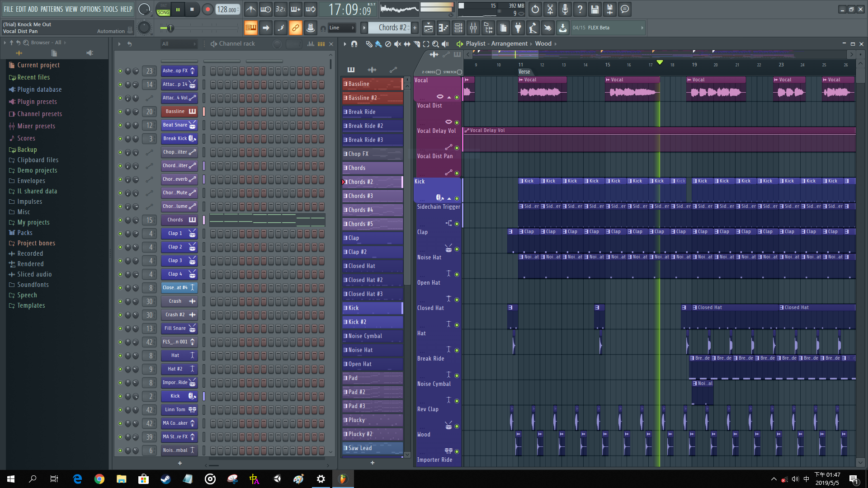Click the record button
This screenshot has height=488, width=868.
pos(207,9)
